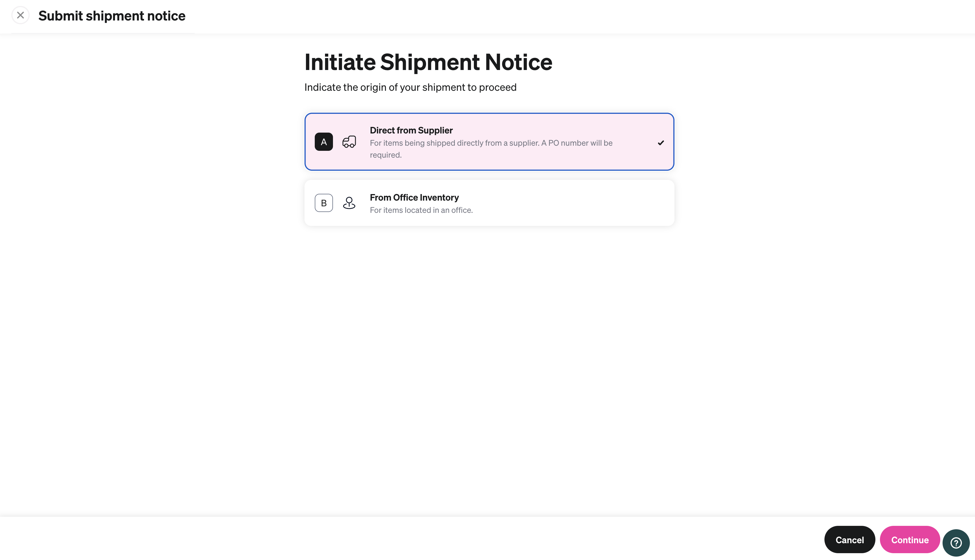Open the help icon at bottom right

956,543
